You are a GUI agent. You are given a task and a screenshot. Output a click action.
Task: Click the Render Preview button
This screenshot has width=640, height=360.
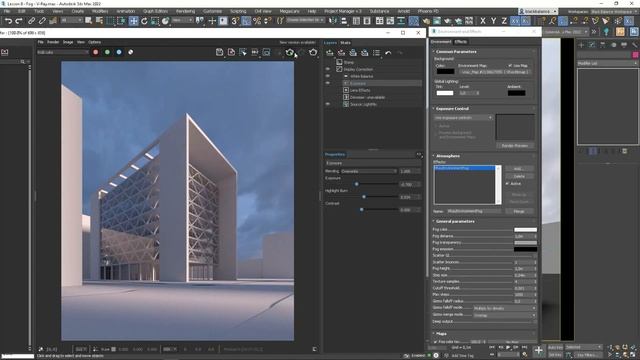point(515,146)
